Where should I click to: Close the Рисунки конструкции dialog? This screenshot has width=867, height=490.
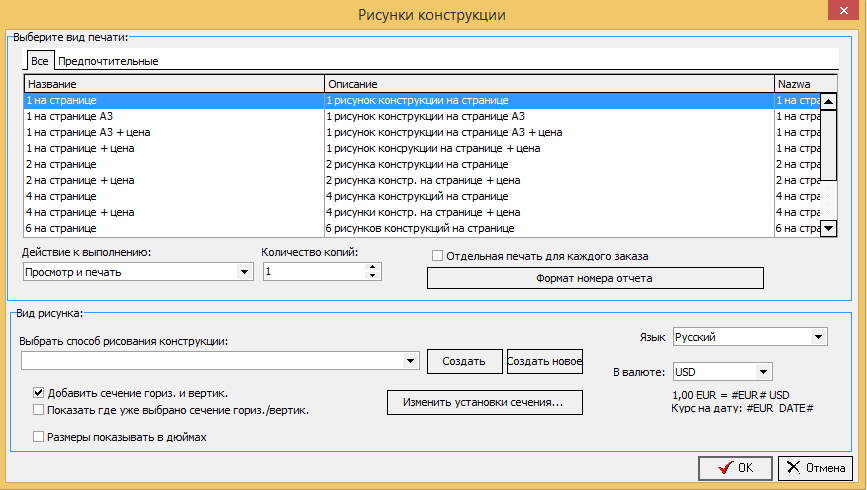click(x=843, y=10)
